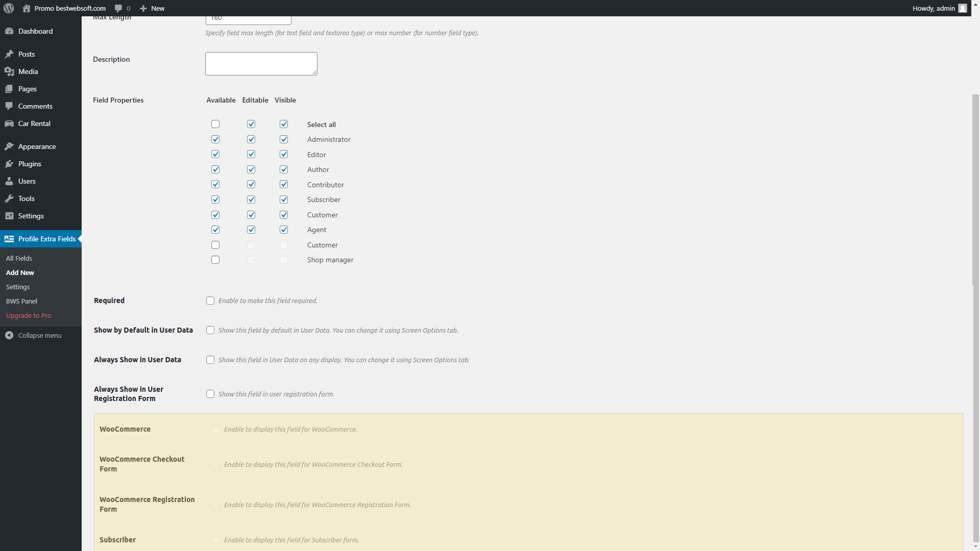Open the Users sidebar icon
This screenshot has height=551, width=980.
tap(10, 181)
